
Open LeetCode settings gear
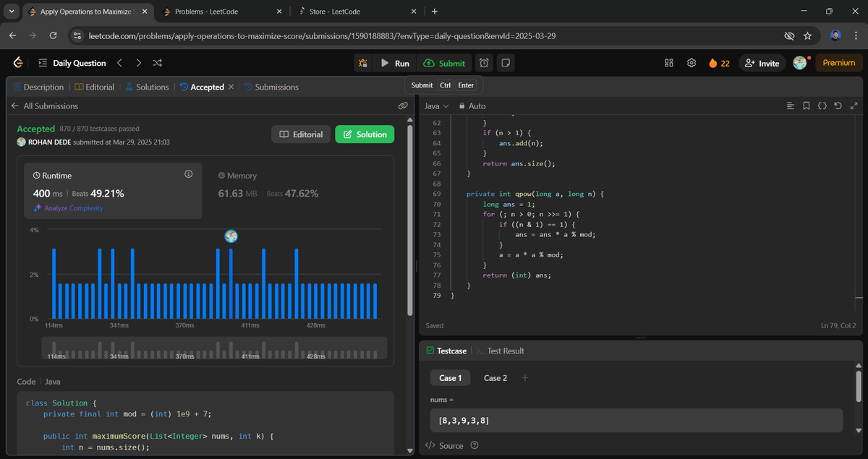tap(692, 63)
